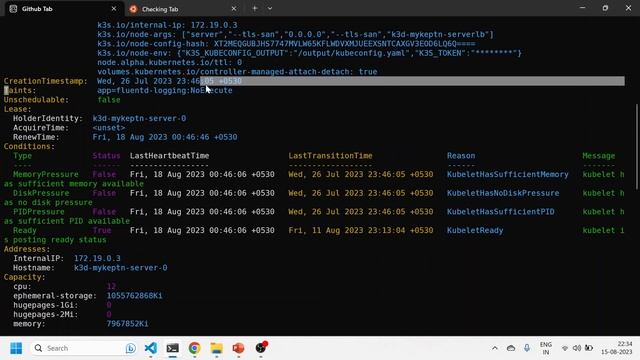Click the Github Tab terminal icon
The width and height of the screenshot is (640, 360).
[x=13, y=9]
